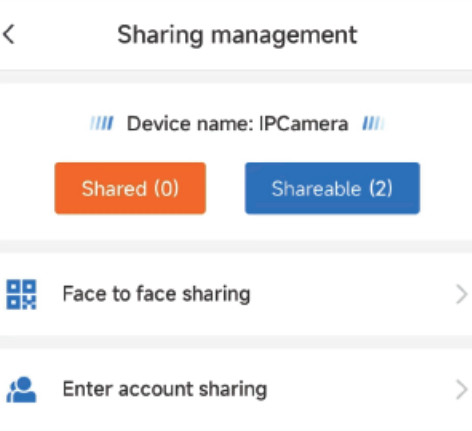
Task: Expand Enter account sharing chevron
Action: click(461, 389)
